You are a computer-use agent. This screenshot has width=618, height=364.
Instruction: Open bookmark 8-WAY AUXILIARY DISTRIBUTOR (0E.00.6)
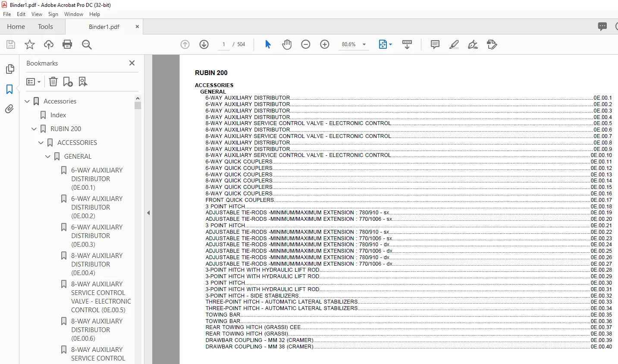pyautogui.click(x=97, y=330)
